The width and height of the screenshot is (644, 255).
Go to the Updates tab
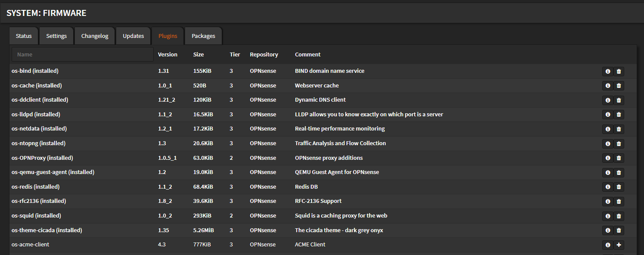click(133, 36)
